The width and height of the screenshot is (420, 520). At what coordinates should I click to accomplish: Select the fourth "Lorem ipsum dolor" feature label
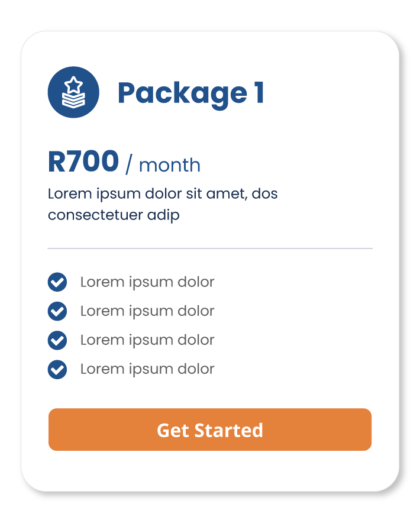click(x=147, y=369)
